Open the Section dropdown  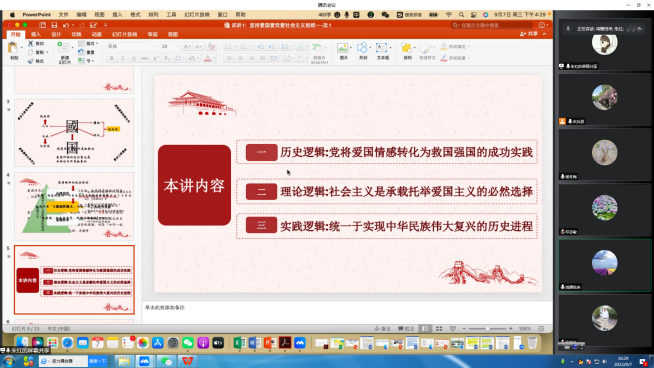pyautogui.click(x=86, y=61)
